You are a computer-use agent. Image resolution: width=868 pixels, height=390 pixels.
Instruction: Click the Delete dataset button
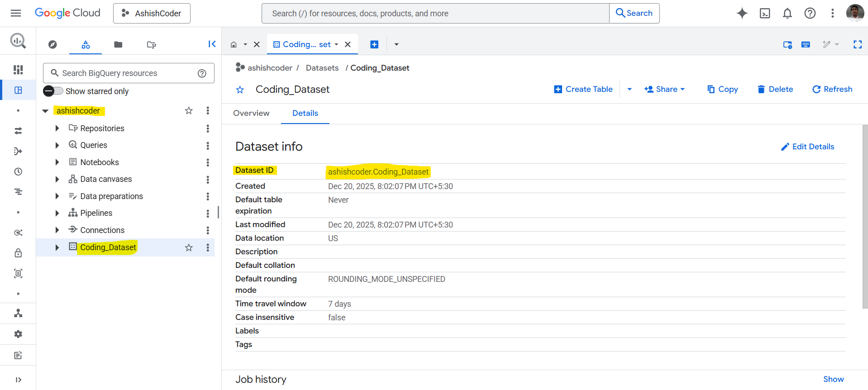(775, 89)
